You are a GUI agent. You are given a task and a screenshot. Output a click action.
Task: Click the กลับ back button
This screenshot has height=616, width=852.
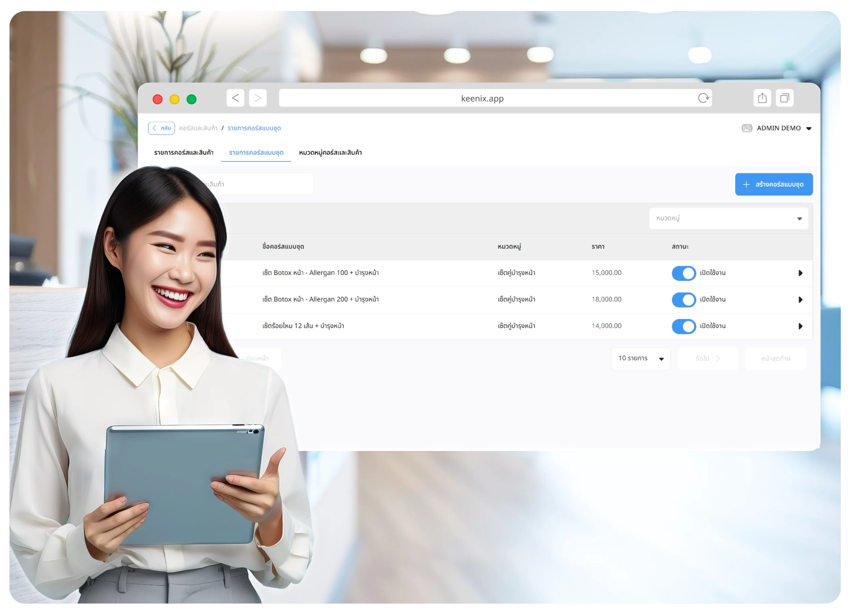pos(161,128)
